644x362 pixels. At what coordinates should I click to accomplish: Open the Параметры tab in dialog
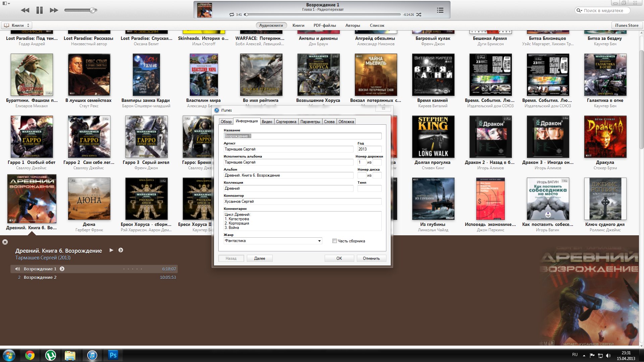(310, 122)
